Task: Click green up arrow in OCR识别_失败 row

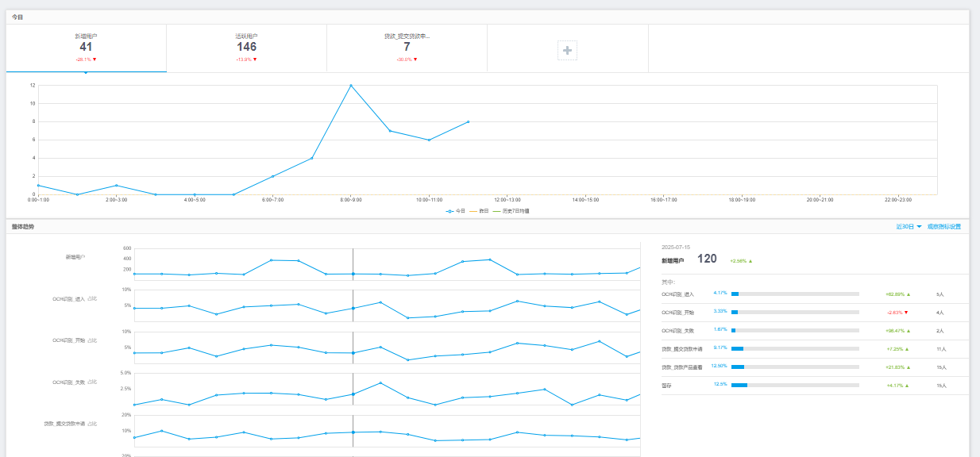Action: click(x=909, y=331)
